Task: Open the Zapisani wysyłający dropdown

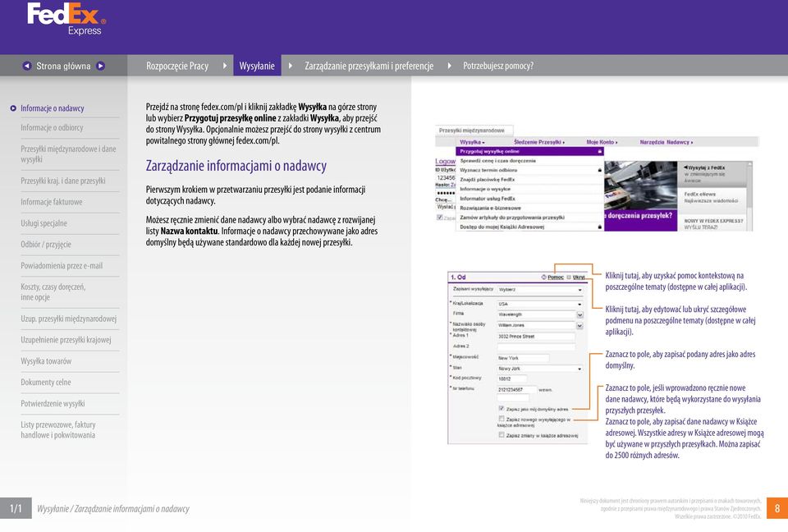Action: pos(540,290)
